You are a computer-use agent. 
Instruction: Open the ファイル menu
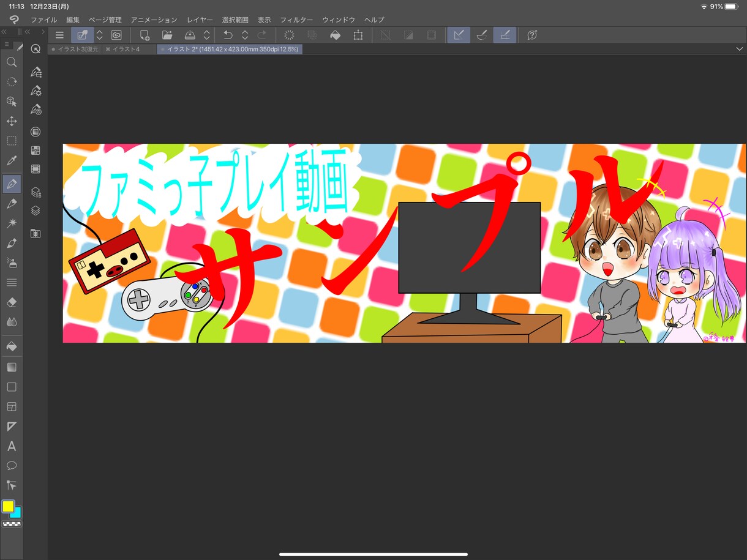(43, 20)
